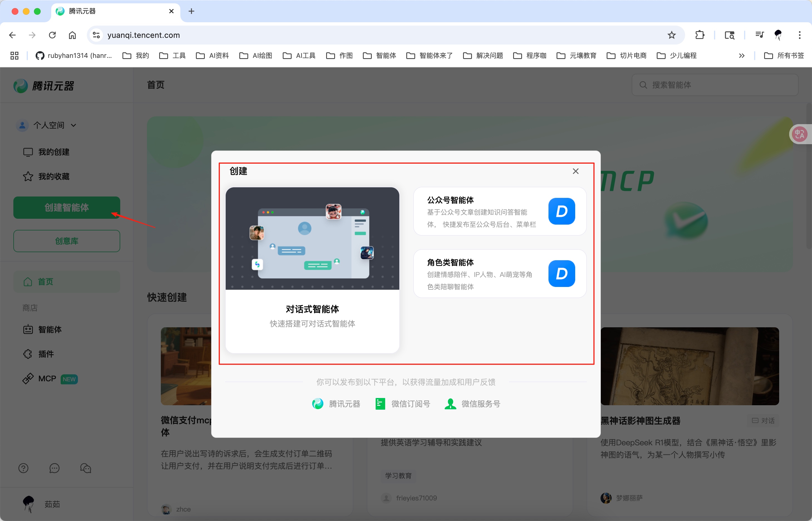The width and height of the screenshot is (812, 521).
Task: Select the MCP sidebar icon
Action: tap(28, 379)
